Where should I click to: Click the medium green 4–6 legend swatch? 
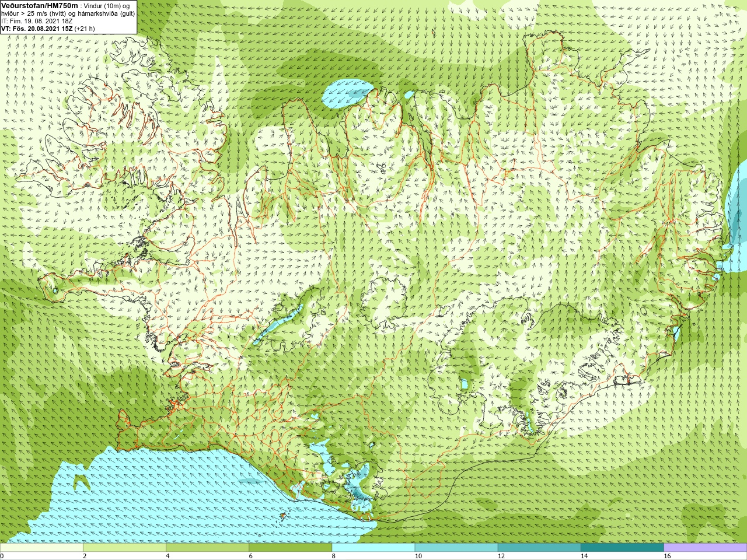click(207, 548)
